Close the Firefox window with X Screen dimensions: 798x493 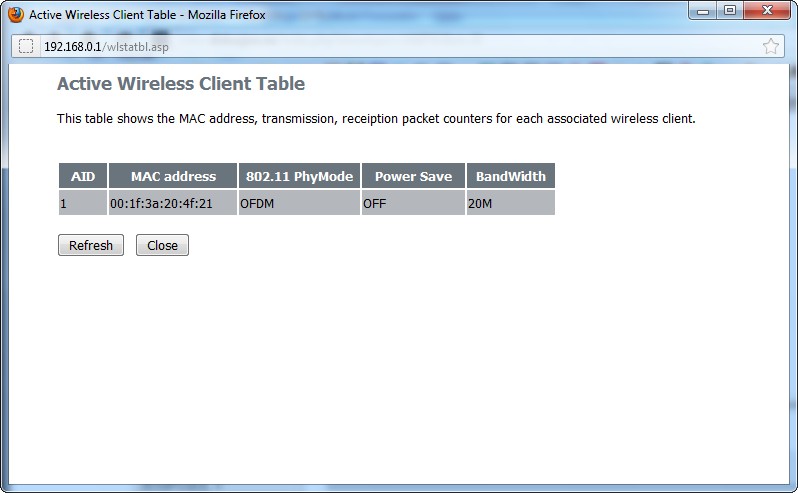767,11
